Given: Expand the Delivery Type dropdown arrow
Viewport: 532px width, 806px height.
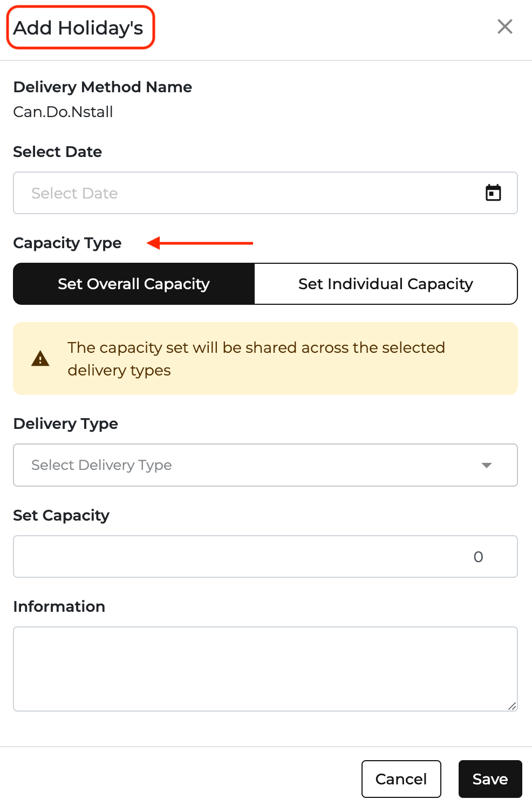Looking at the screenshot, I should (x=487, y=465).
